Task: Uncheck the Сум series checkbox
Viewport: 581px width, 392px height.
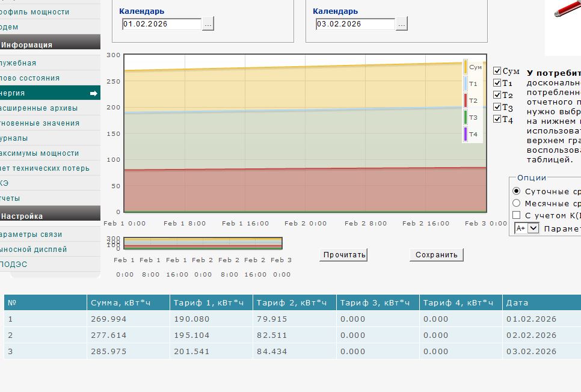Action: tap(497, 71)
